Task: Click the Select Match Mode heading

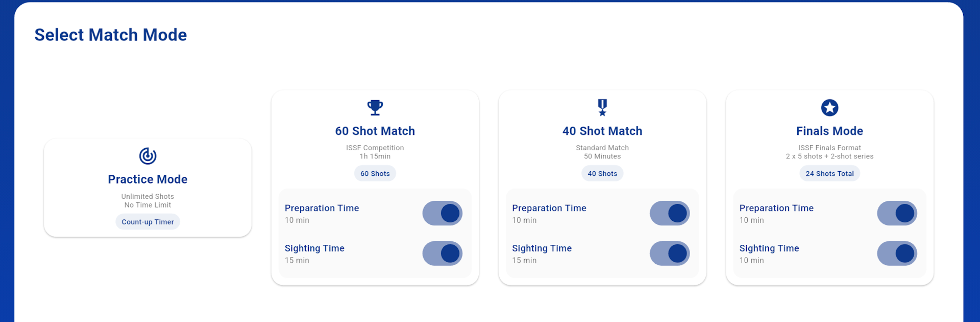Action: tap(111, 35)
